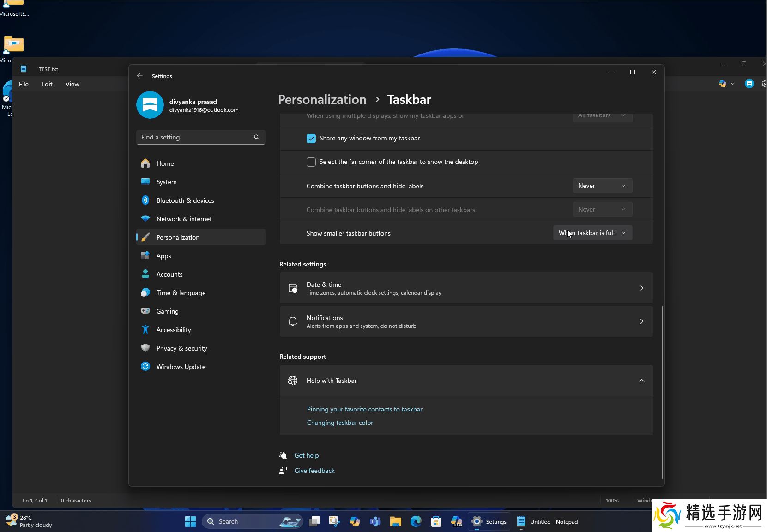
Task: Open Windows Update from the sidebar
Action: tap(181, 367)
